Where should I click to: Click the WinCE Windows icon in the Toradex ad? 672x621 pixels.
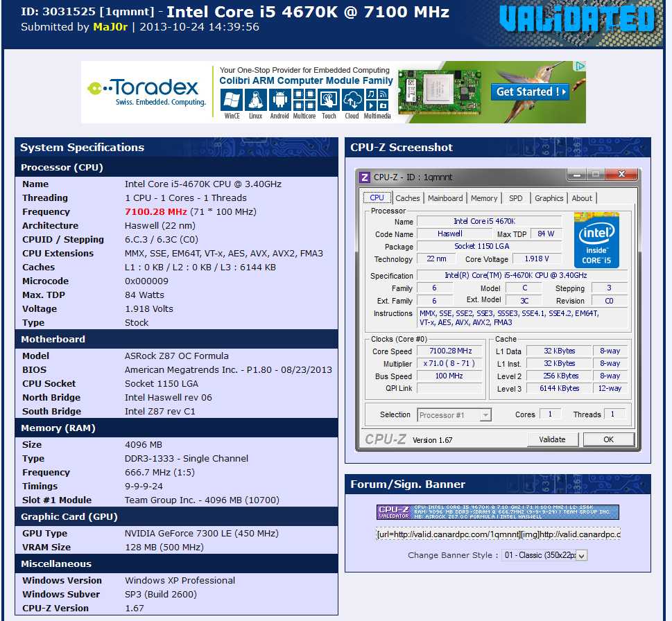pyautogui.click(x=232, y=100)
